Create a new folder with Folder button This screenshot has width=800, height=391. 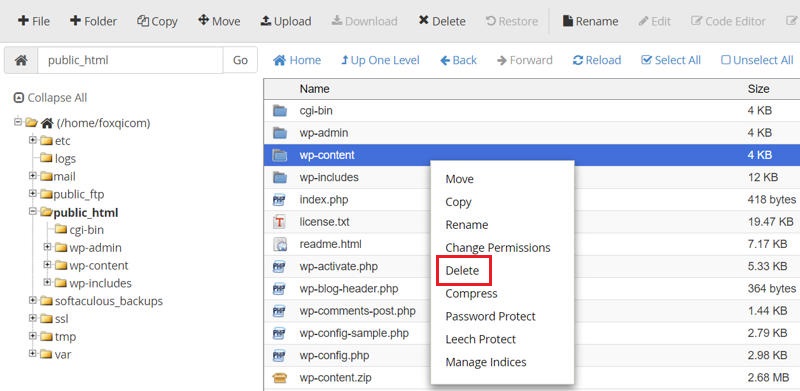tap(93, 21)
